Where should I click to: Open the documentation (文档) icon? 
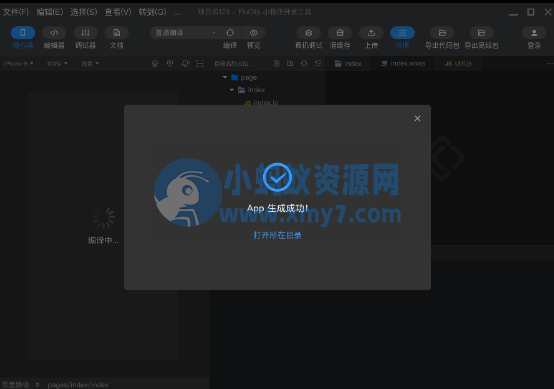coord(117,33)
